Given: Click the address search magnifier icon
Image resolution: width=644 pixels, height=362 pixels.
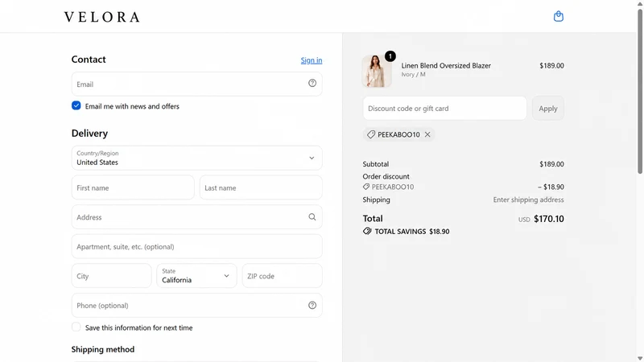Looking at the screenshot, I should pyautogui.click(x=312, y=216).
